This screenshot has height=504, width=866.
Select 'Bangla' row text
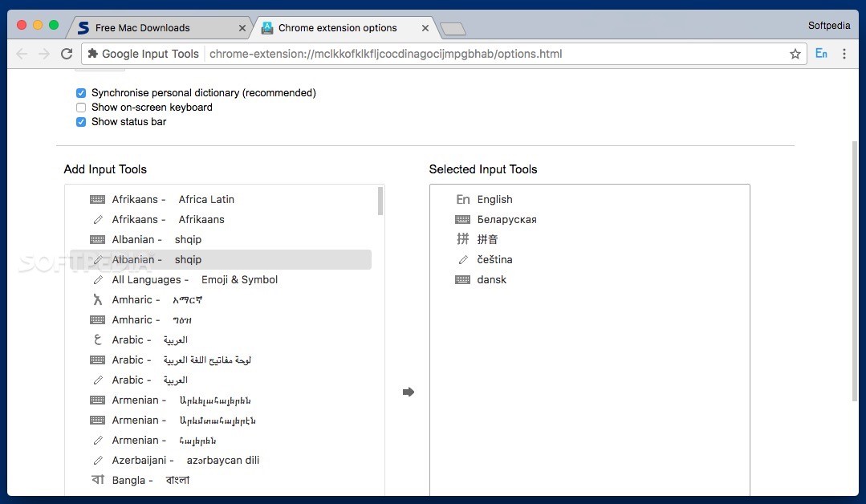click(x=151, y=480)
